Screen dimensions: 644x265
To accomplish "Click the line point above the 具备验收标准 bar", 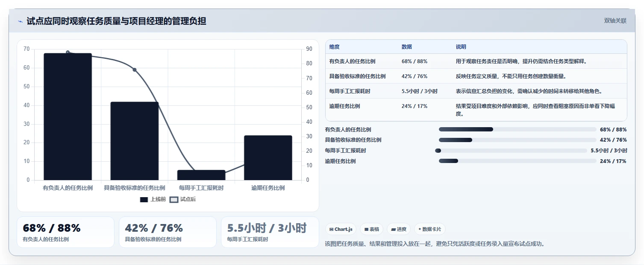I will (134, 70).
